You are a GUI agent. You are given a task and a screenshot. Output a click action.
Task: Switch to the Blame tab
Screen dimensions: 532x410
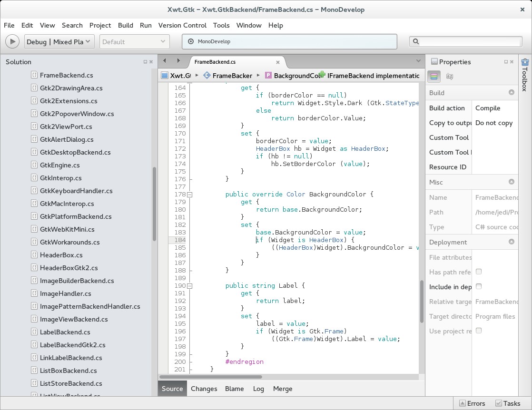(x=234, y=389)
